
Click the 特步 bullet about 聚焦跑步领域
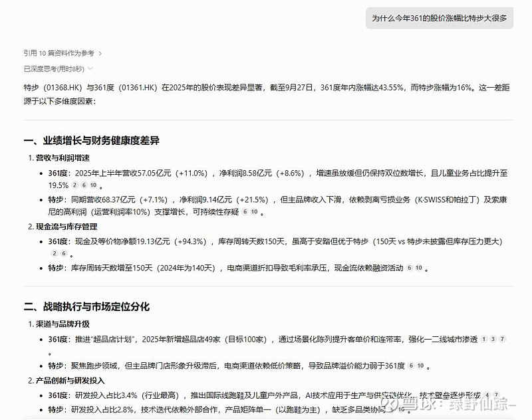click(239, 366)
